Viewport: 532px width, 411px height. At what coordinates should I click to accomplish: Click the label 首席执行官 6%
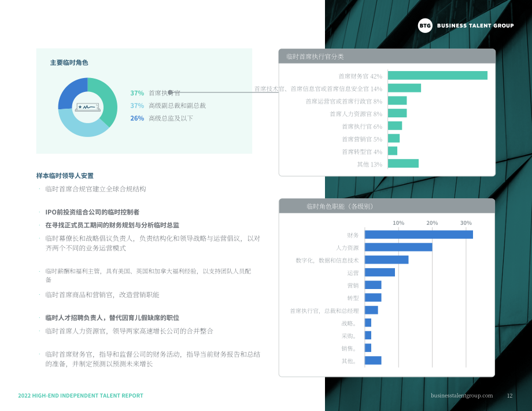362,127
